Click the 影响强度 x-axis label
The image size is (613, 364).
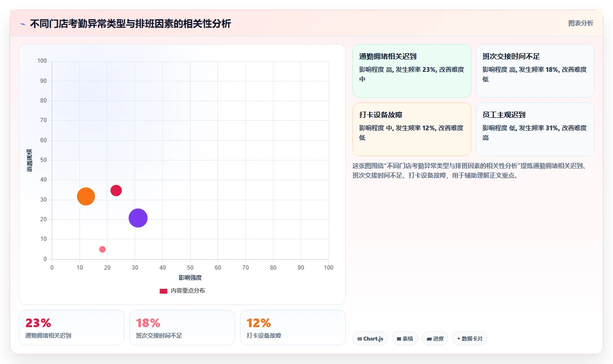[190, 278]
